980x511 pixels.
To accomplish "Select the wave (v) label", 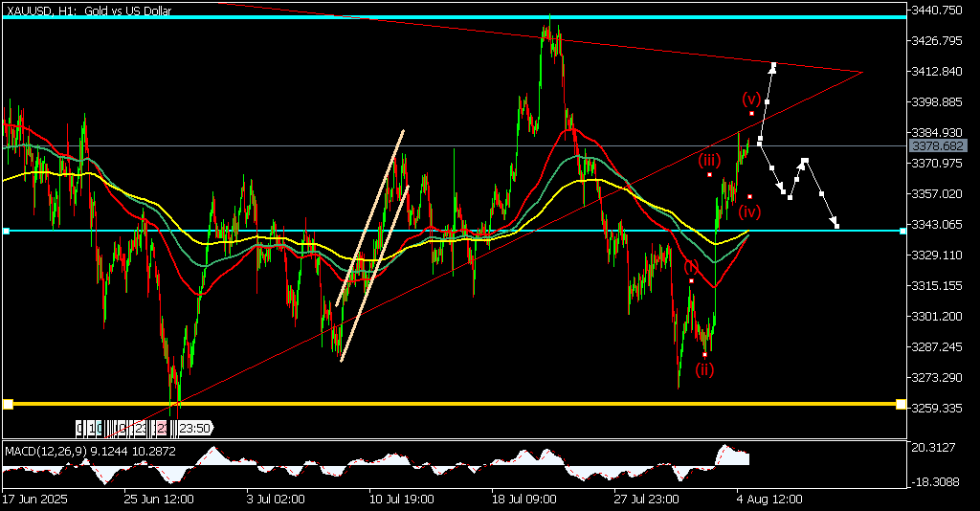I will pos(751,98).
